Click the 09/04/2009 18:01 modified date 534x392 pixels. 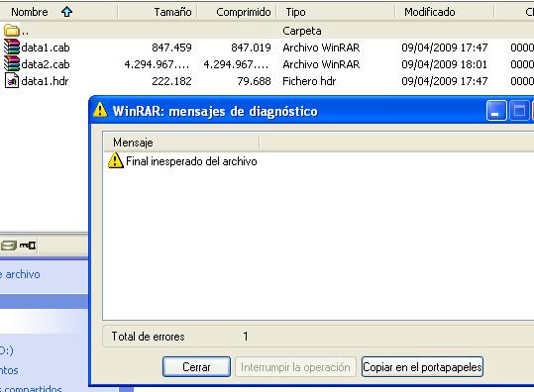tap(445, 64)
